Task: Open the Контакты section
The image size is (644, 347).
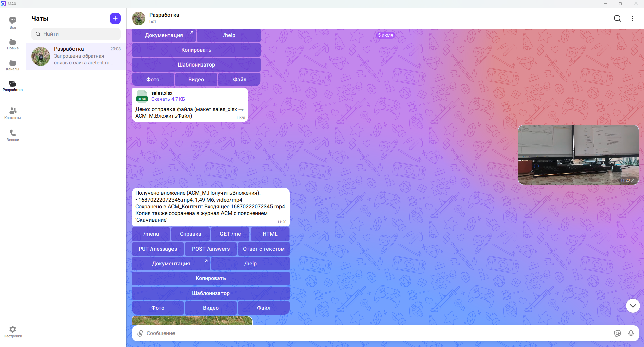Action: tap(13, 113)
